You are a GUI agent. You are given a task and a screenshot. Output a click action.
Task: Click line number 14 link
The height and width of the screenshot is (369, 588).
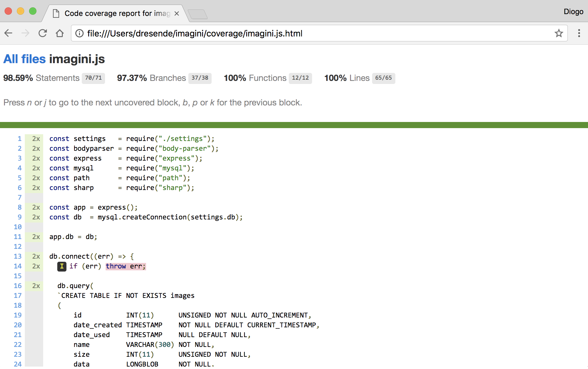point(18,266)
